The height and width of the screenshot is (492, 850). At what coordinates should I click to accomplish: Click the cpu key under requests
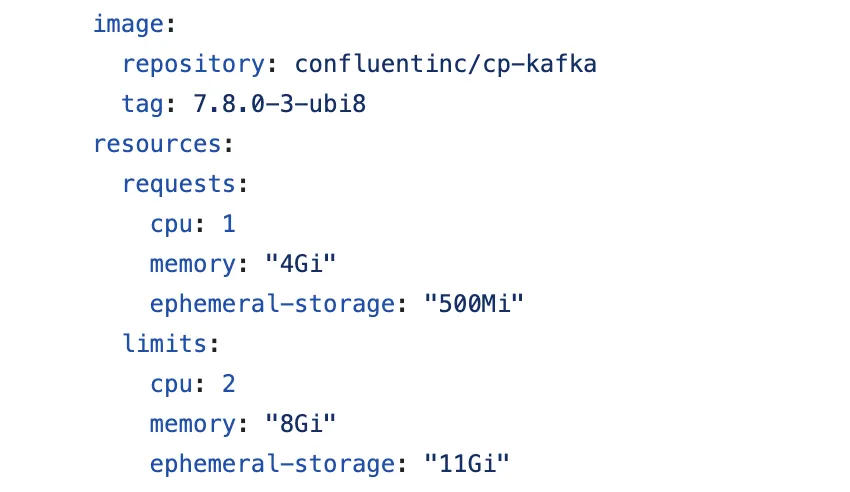[170, 224]
